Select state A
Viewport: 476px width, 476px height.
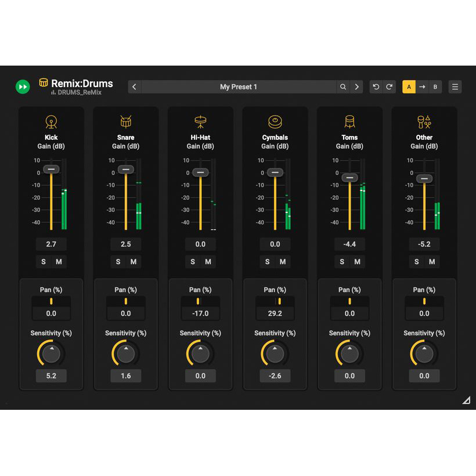click(409, 87)
